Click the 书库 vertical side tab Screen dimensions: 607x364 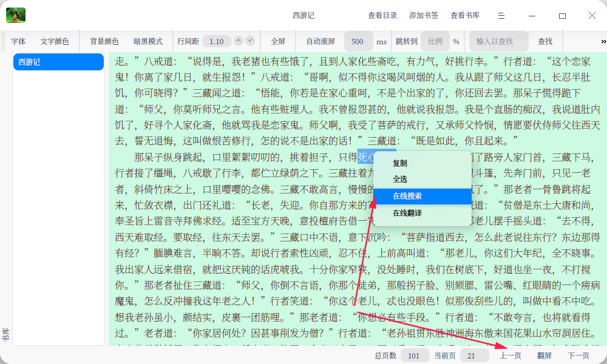5,335
